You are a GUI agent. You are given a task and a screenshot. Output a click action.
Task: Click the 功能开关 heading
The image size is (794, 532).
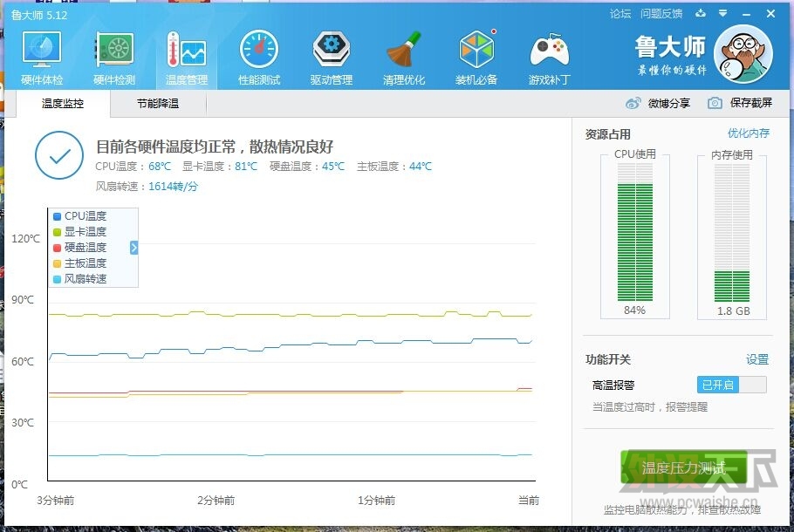[607, 359]
